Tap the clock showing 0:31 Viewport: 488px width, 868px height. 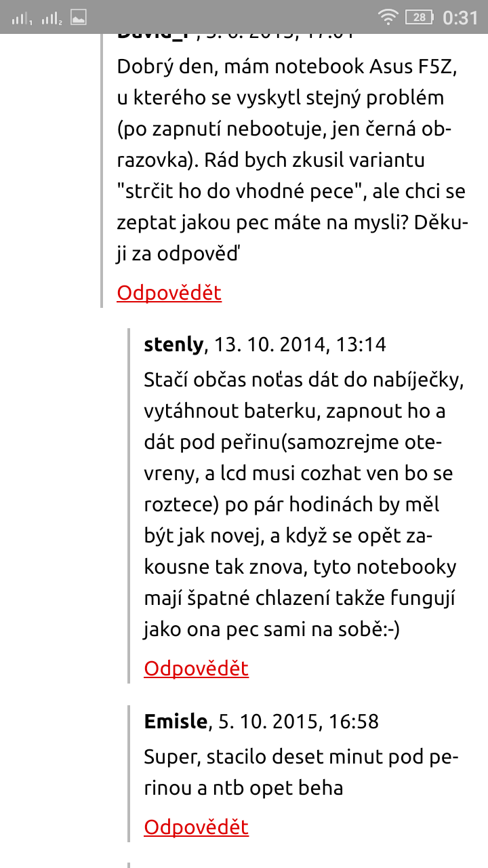[x=460, y=18]
